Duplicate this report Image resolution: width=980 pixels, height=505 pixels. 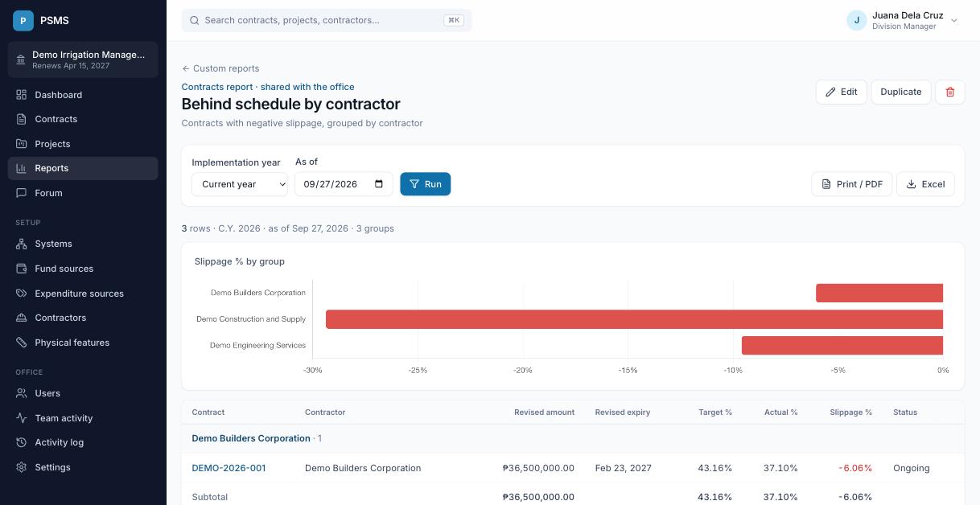click(901, 92)
